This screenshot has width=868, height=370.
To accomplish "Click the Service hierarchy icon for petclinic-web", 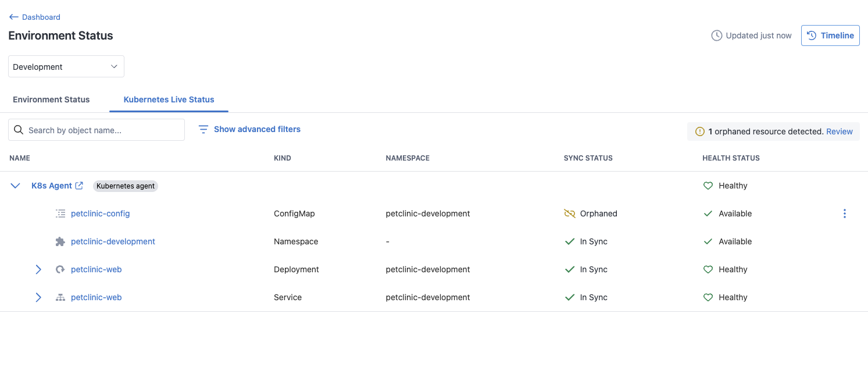I will tap(60, 297).
